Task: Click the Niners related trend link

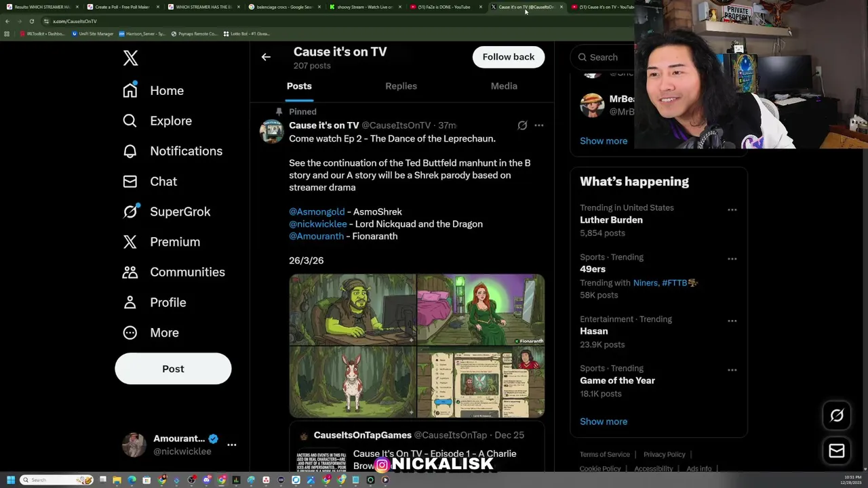Action: 646,283
